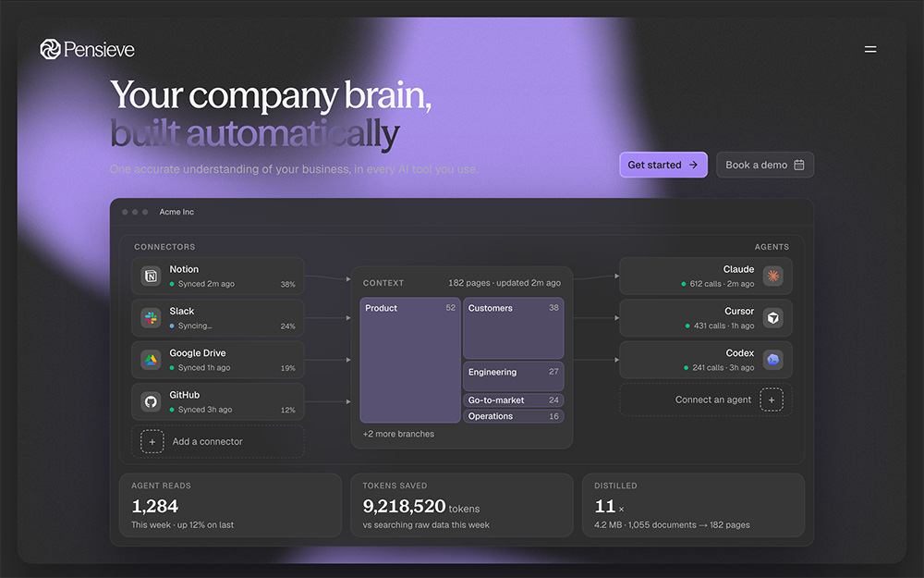
Task: Click the 24% value in Slack row
Action: [x=287, y=326]
